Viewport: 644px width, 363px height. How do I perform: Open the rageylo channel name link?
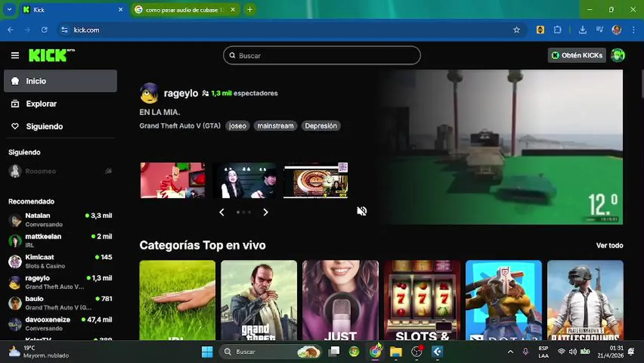pos(181,93)
